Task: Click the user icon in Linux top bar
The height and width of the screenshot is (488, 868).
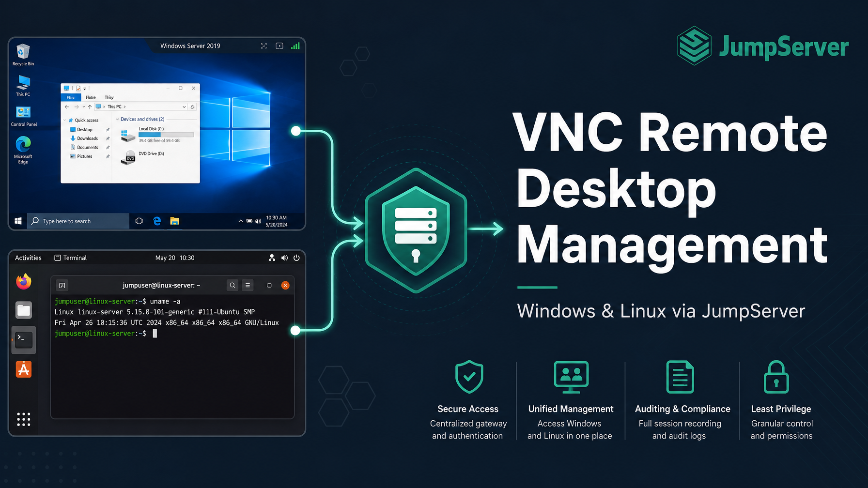Action: click(x=272, y=258)
